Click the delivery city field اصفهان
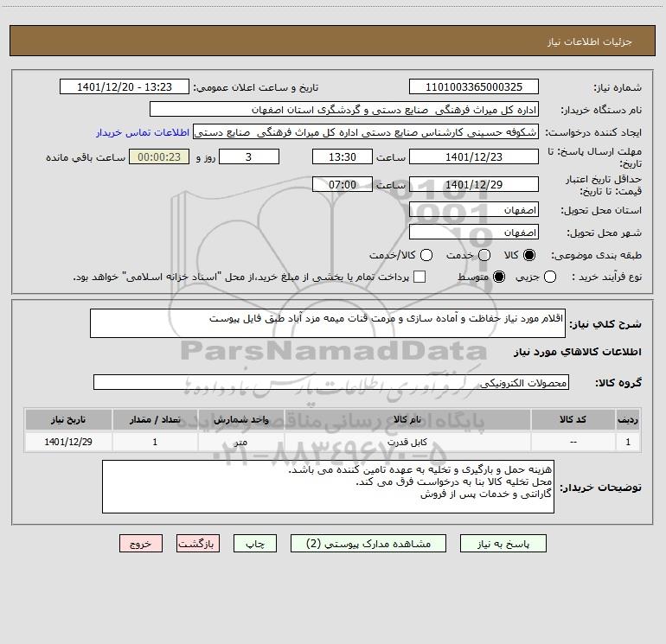 click(x=474, y=233)
